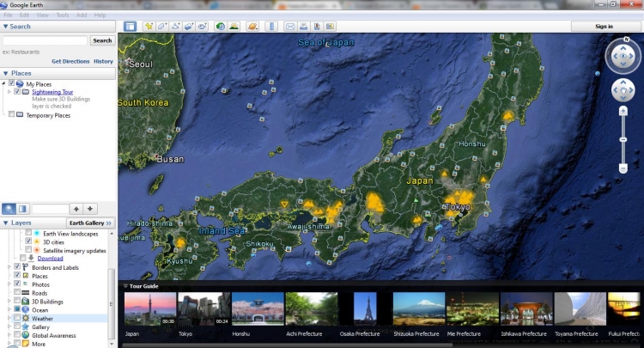
Task: Open the Edit menu
Action: click(24, 15)
